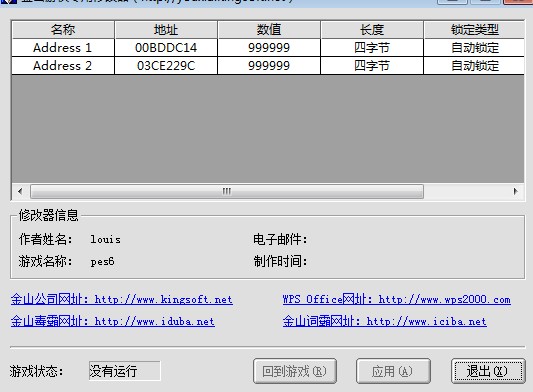The image size is (533, 392).
Task: Click the 制作时间 label
Action: (x=280, y=261)
